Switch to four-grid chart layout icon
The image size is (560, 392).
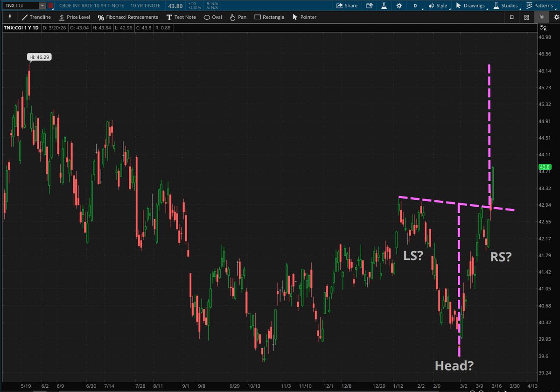526,17
